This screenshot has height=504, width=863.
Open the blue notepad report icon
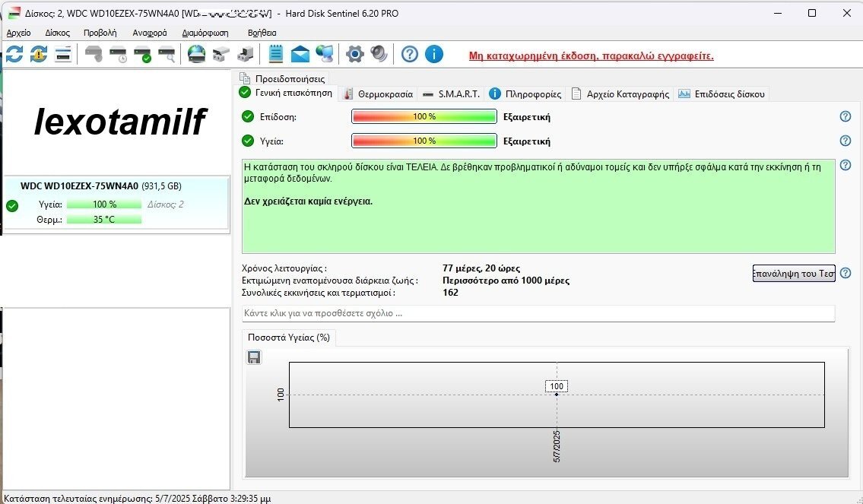coord(276,54)
